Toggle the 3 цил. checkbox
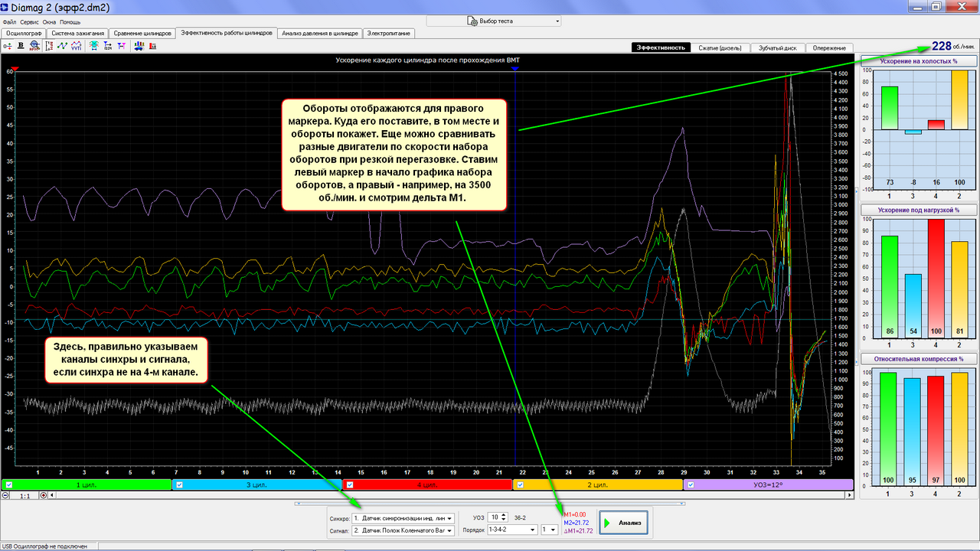Viewport: 980px width, 551px height. point(179,484)
